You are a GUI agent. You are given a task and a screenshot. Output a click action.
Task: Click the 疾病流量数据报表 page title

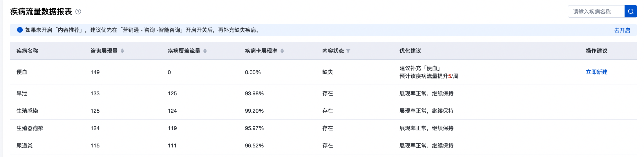[41, 12]
